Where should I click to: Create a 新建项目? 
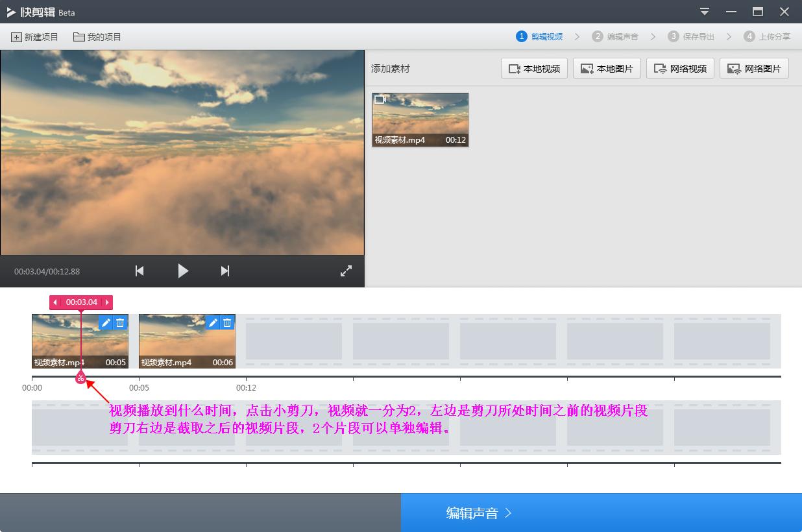click(x=33, y=36)
